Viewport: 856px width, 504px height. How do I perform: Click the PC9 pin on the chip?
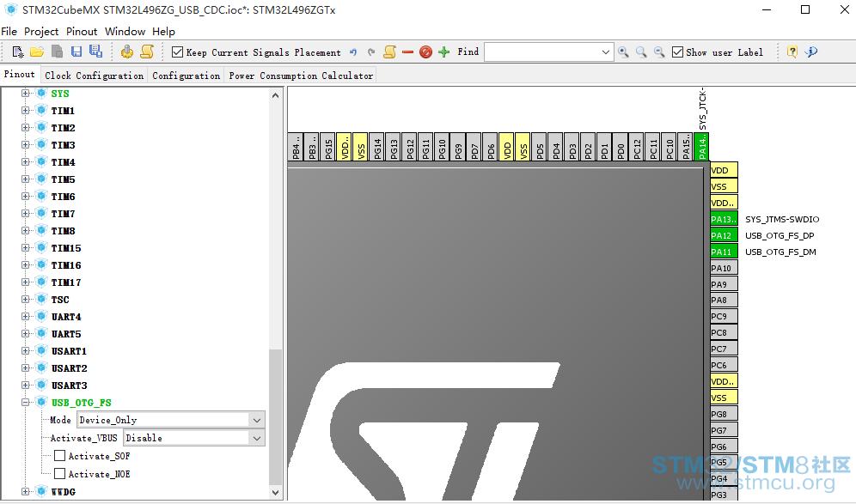pyautogui.click(x=724, y=316)
